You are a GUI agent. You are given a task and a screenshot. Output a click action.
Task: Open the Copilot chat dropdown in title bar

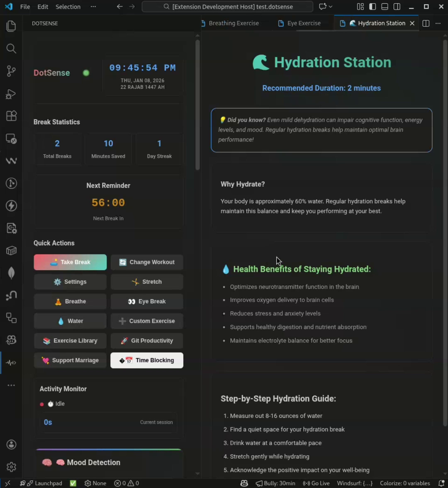[326, 7]
